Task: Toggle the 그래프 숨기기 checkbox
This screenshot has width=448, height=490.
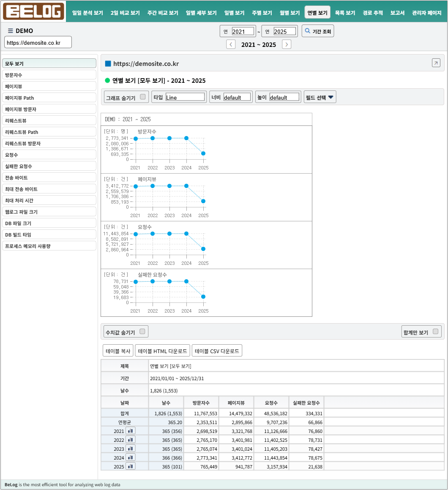Action: pos(142,97)
